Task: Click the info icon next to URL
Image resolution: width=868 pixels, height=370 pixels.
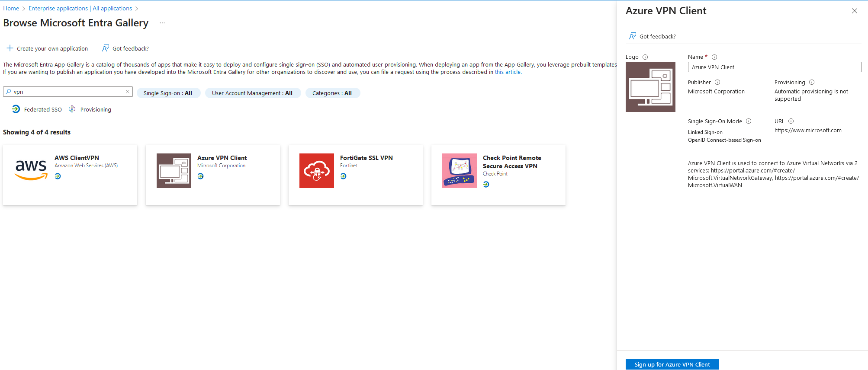Action: pos(791,121)
